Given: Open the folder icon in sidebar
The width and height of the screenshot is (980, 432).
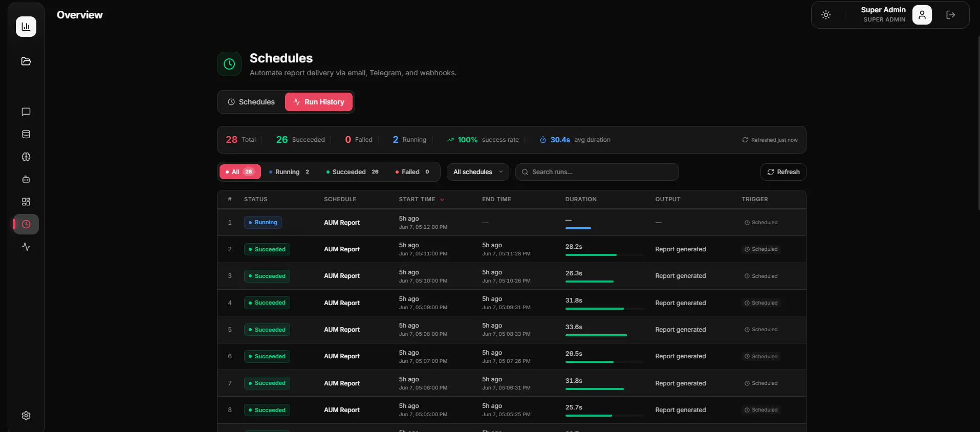Looking at the screenshot, I should pos(26,61).
